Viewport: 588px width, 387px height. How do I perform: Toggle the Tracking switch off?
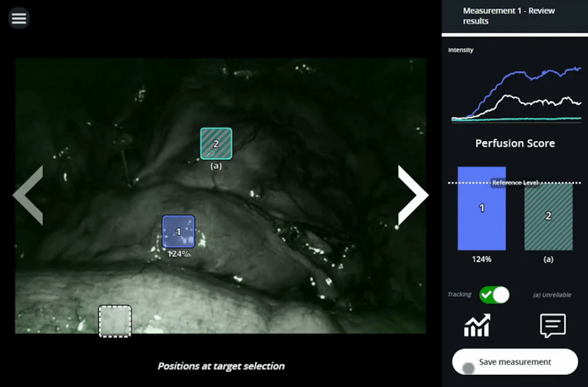[x=494, y=295]
